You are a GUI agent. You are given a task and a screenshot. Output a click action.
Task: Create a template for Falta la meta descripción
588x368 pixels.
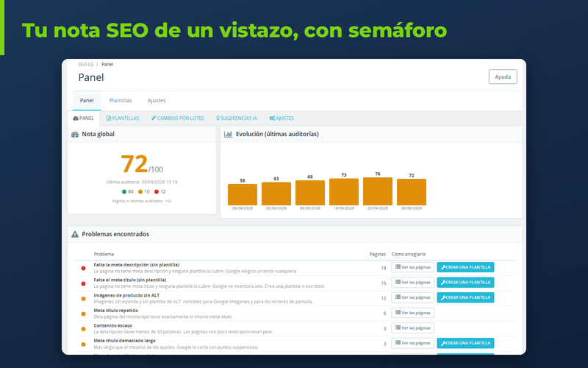[x=465, y=267]
